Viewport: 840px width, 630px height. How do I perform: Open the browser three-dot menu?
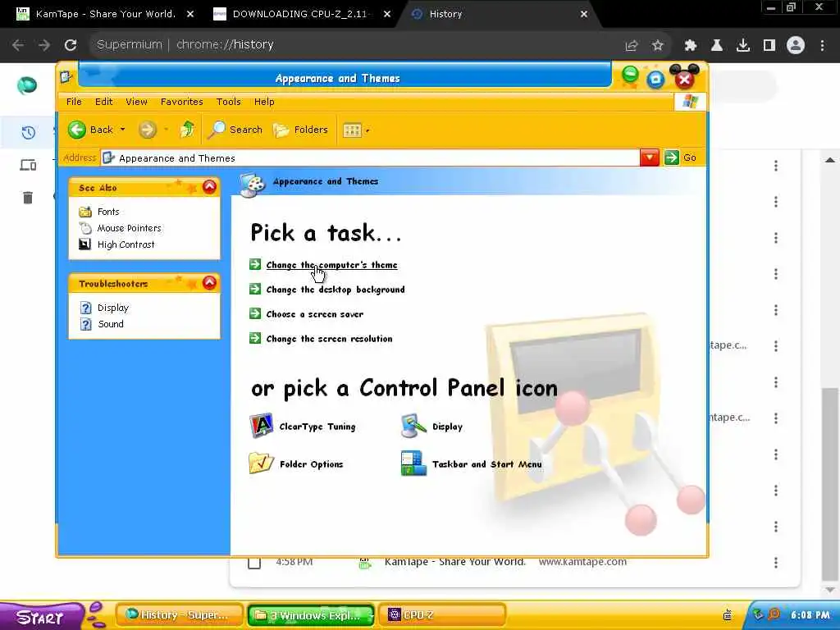coord(822,46)
